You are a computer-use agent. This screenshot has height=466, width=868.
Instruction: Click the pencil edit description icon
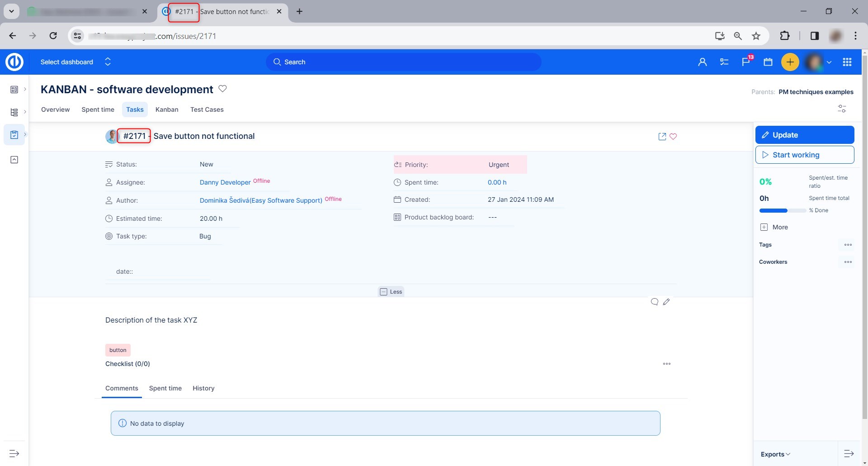[666, 302]
